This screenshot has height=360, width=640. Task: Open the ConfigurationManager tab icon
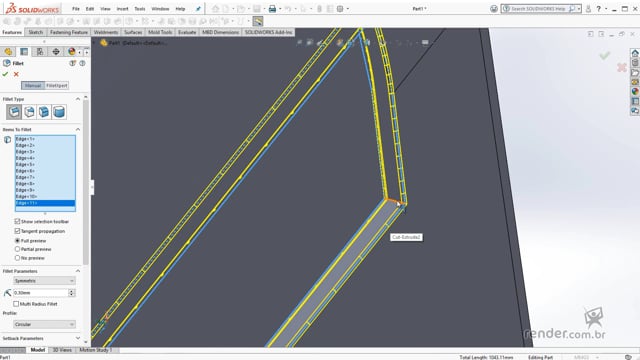(40, 51)
